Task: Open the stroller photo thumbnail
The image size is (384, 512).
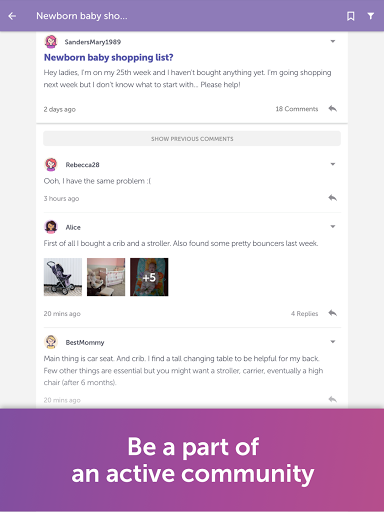Action: coord(63,277)
